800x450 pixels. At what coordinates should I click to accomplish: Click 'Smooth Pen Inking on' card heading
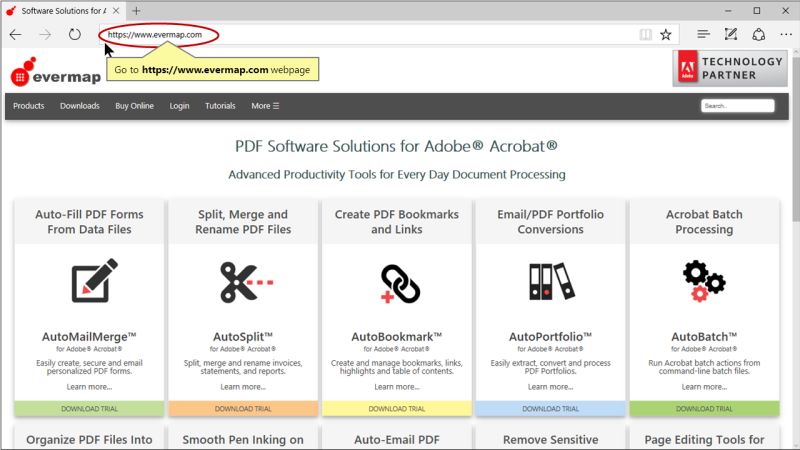tap(243, 440)
